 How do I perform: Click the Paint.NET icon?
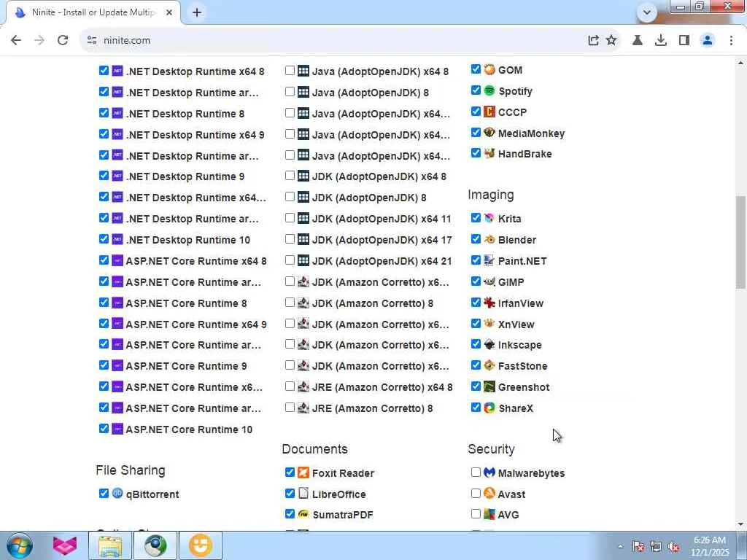pos(489,260)
